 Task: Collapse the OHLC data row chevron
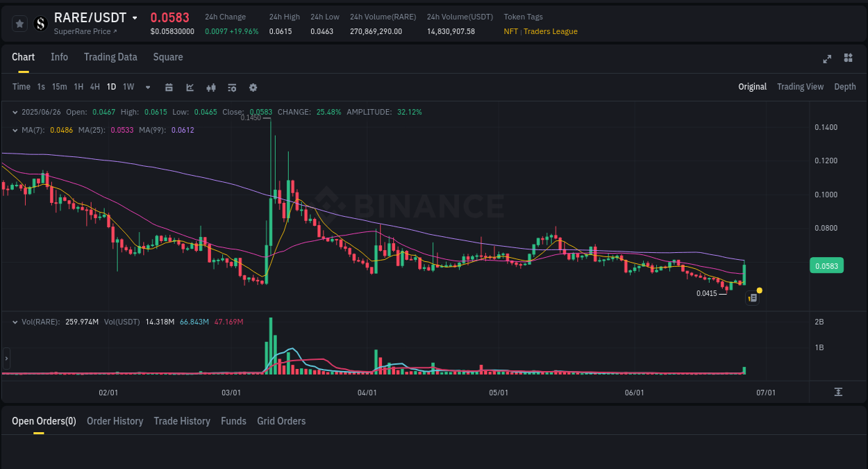click(15, 111)
